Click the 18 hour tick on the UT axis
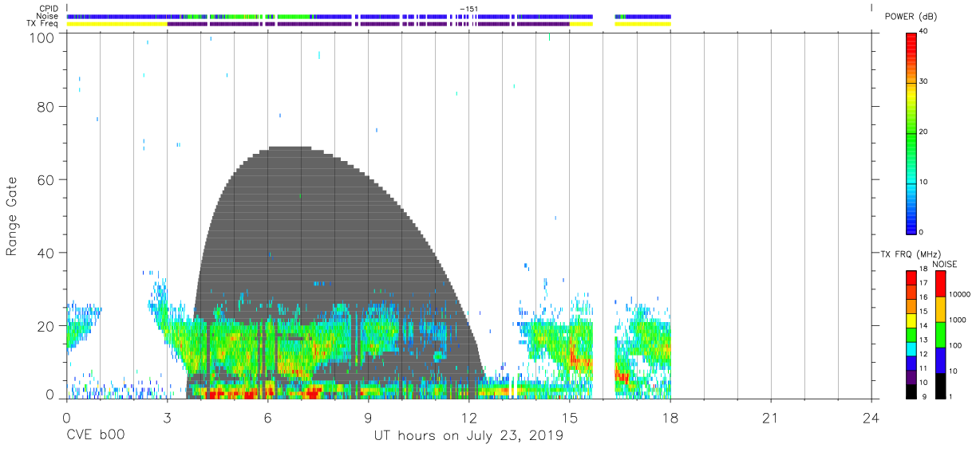980x452 pixels. pos(670,417)
